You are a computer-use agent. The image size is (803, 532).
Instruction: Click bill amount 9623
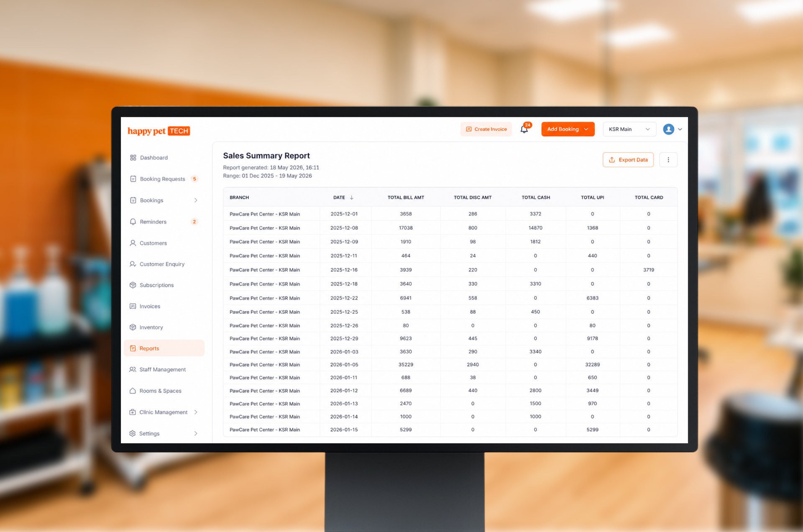[x=406, y=338]
